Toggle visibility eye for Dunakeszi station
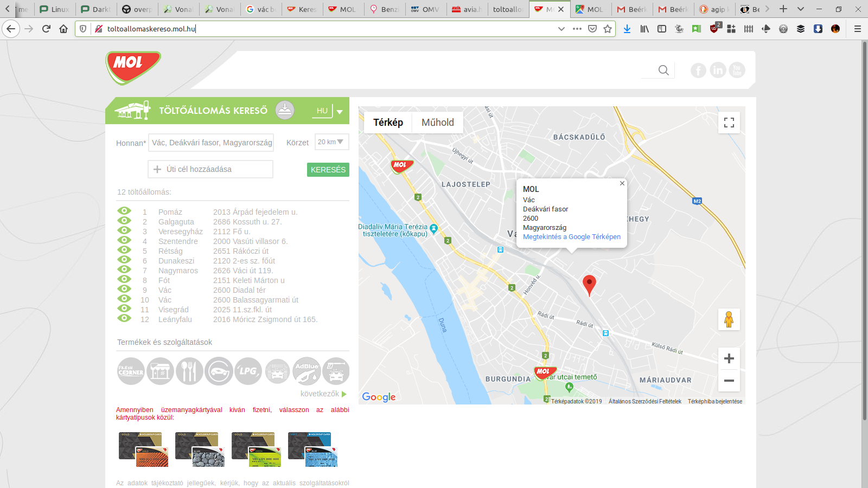This screenshot has width=868, height=488. 124,260
